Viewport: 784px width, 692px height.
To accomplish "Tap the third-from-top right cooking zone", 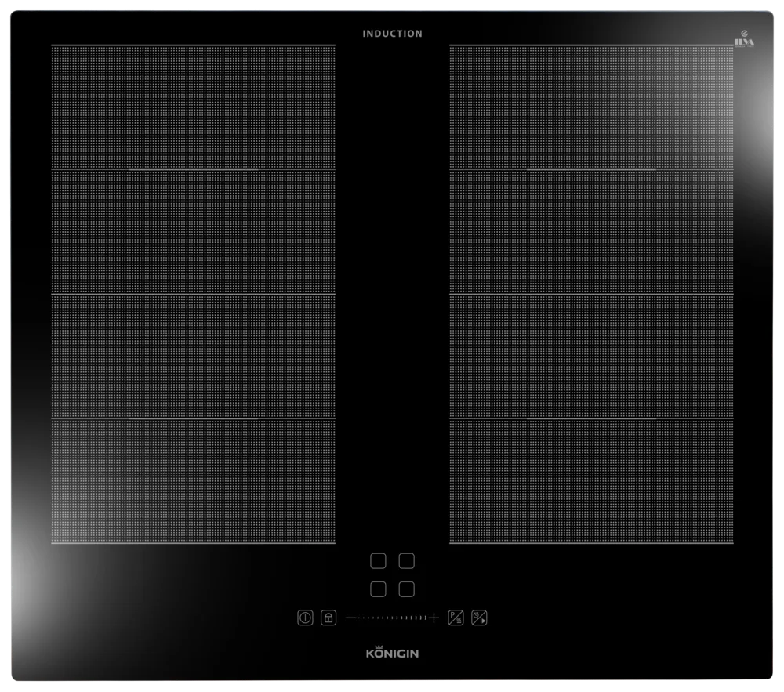I will pyautogui.click(x=591, y=357).
